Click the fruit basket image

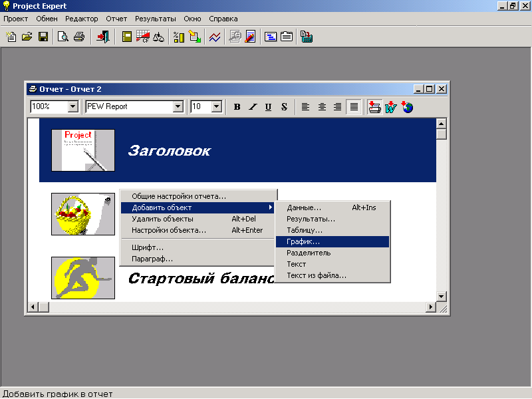click(x=83, y=214)
